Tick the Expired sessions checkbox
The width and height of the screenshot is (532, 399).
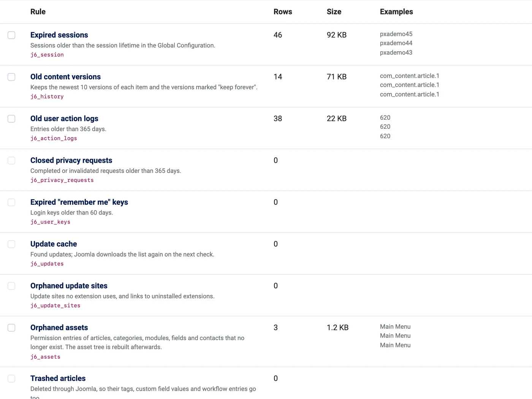coord(11,35)
